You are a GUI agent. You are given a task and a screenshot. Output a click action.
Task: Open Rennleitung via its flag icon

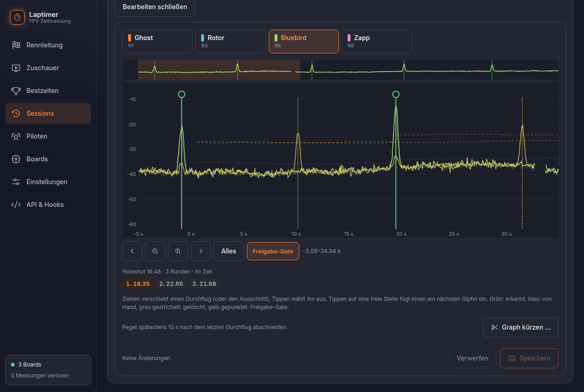[x=16, y=45]
